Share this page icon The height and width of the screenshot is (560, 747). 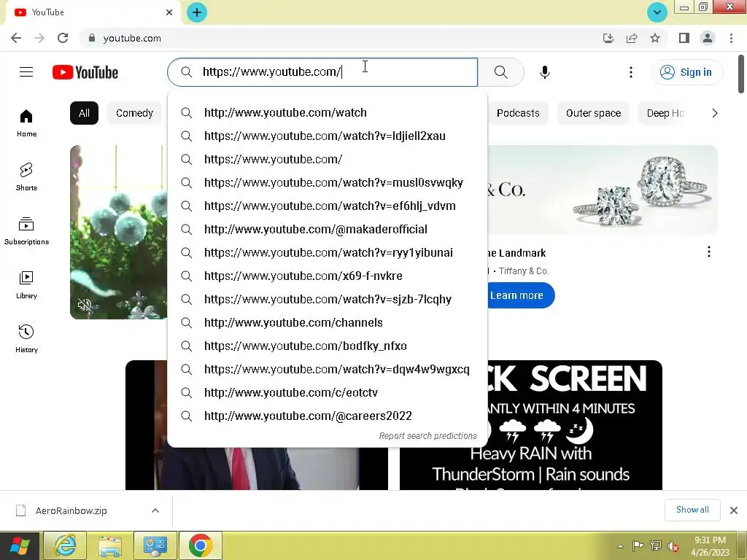[632, 38]
